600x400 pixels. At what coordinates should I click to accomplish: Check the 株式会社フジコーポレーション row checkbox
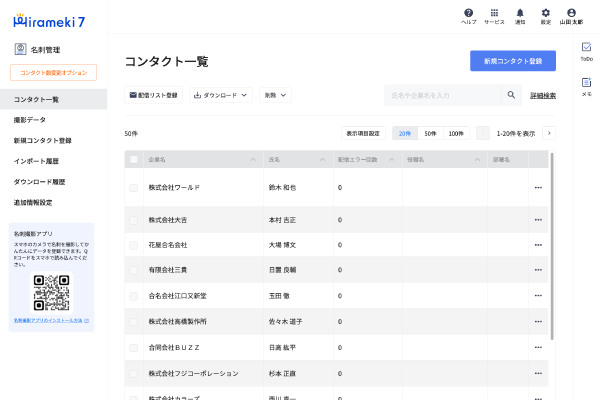click(134, 374)
